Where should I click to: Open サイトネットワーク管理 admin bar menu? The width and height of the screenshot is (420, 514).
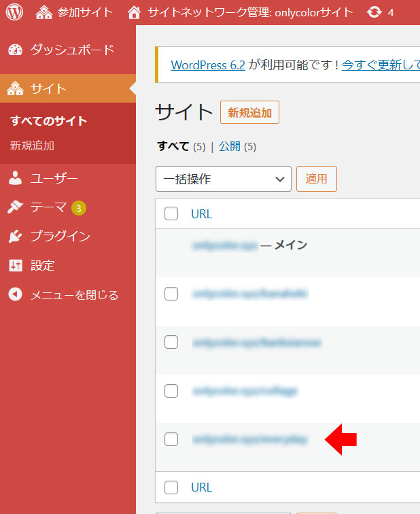click(x=241, y=12)
